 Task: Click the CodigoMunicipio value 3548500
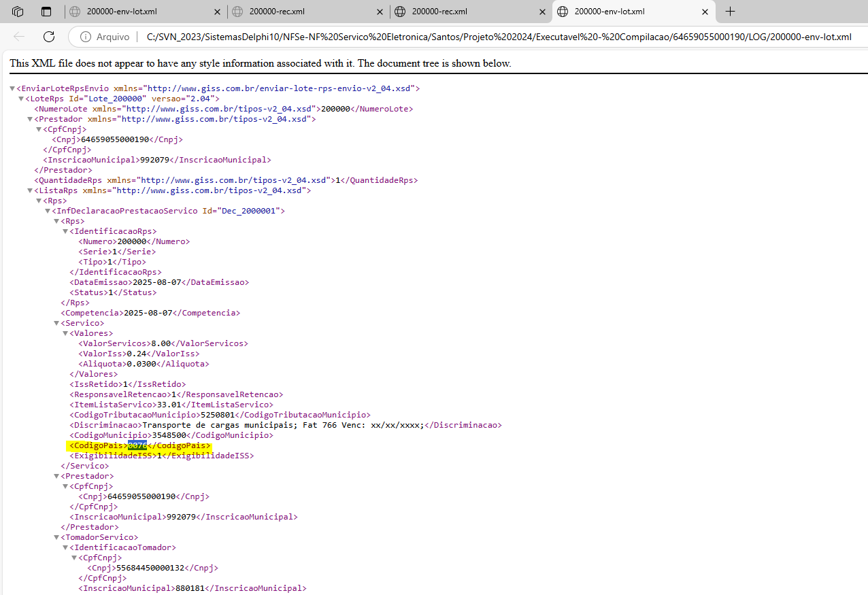point(168,435)
